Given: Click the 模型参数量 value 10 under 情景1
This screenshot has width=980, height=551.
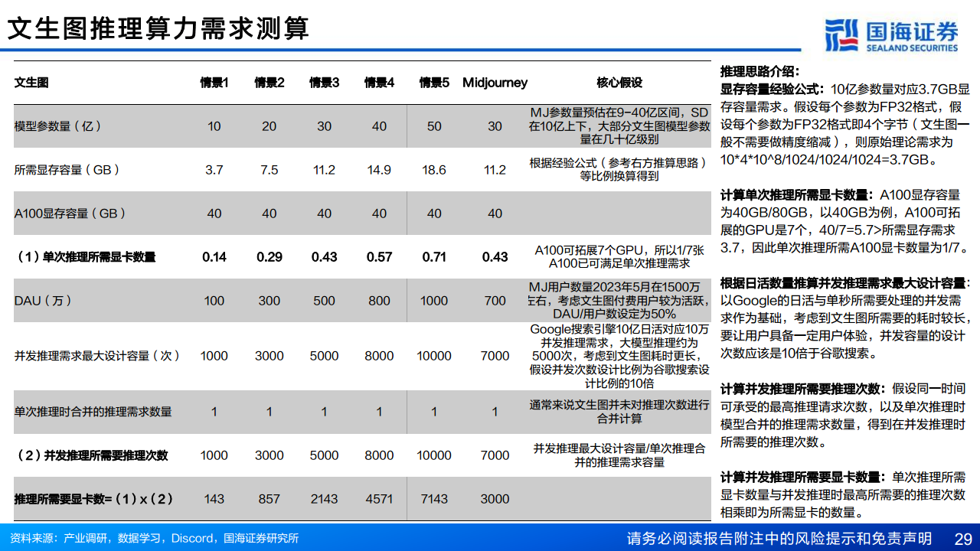Looking at the screenshot, I should tap(214, 126).
